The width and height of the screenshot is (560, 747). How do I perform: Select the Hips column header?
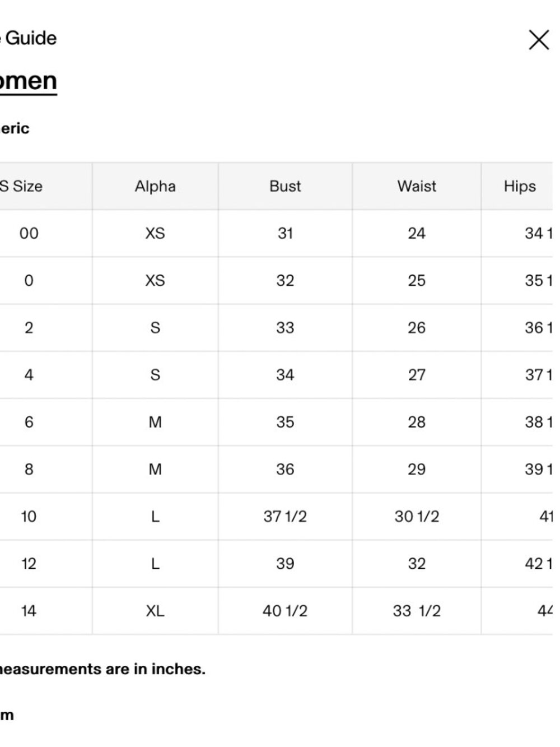520,187
